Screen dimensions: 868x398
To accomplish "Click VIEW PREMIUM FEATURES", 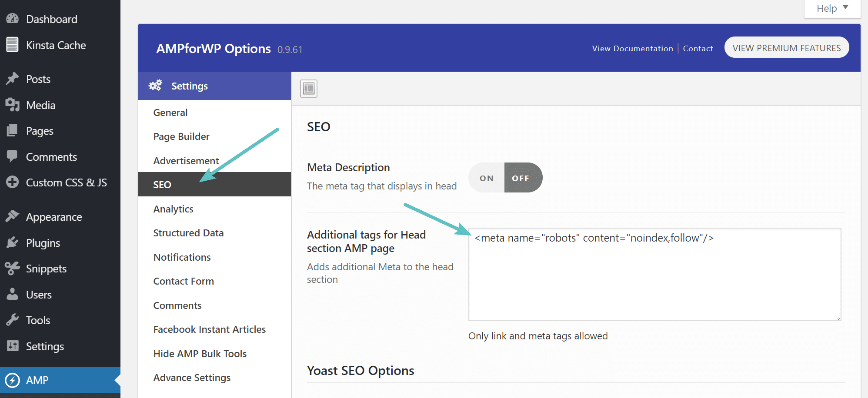I will point(786,47).
